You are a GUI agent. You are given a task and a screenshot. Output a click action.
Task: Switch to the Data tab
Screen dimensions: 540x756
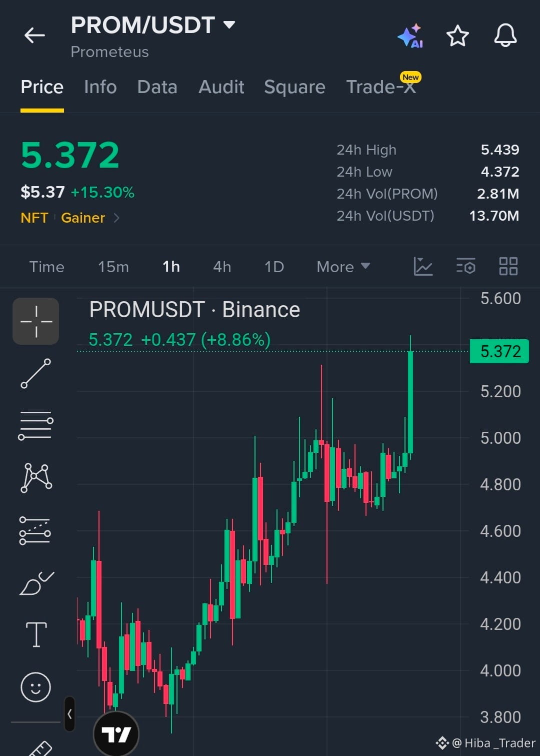click(157, 87)
